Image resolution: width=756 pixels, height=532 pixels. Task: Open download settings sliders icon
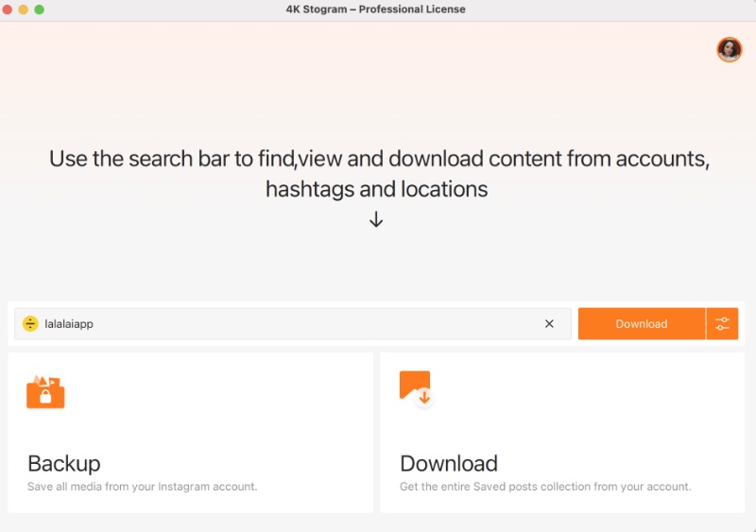pyautogui.click(x=722, y=323)
